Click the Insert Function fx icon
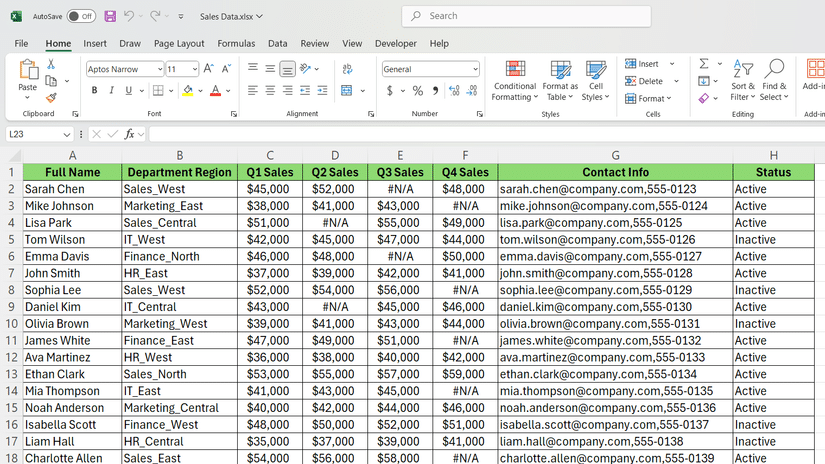Image resolution: width=825 pixels, height=464 pixels. pos(129,134)
